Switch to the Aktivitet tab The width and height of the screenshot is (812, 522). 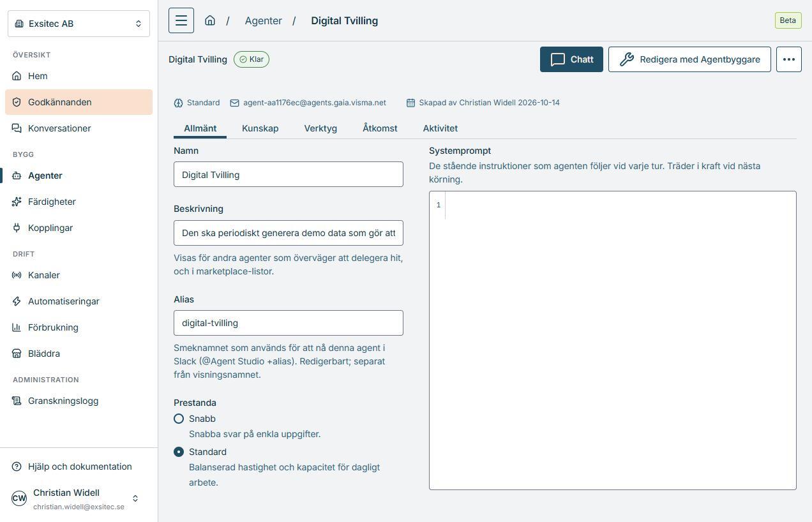point(440,128)
